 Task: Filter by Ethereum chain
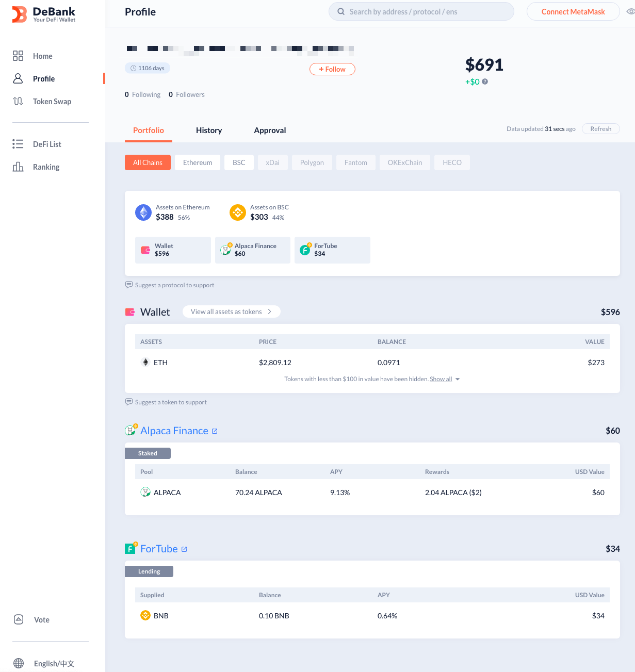point(198,162)
